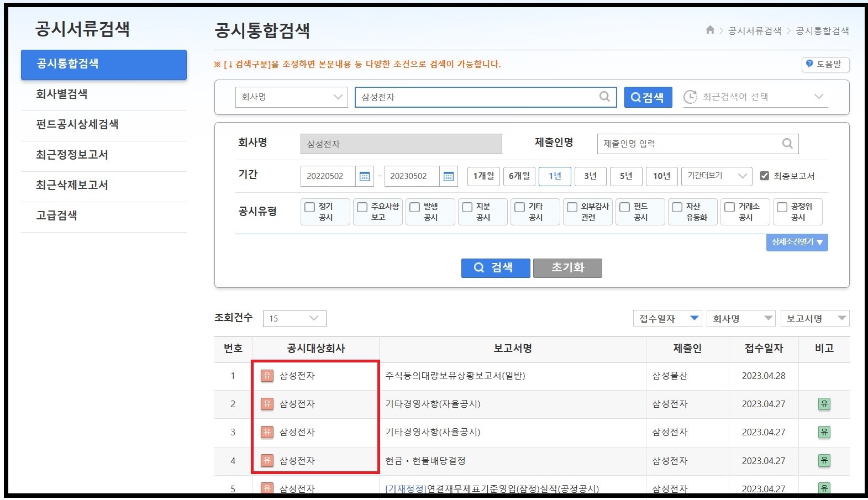The height and width of the screenshot is (500, 868).
Task: Open the 회사명 sort dropdown
Action: point(741,318)
